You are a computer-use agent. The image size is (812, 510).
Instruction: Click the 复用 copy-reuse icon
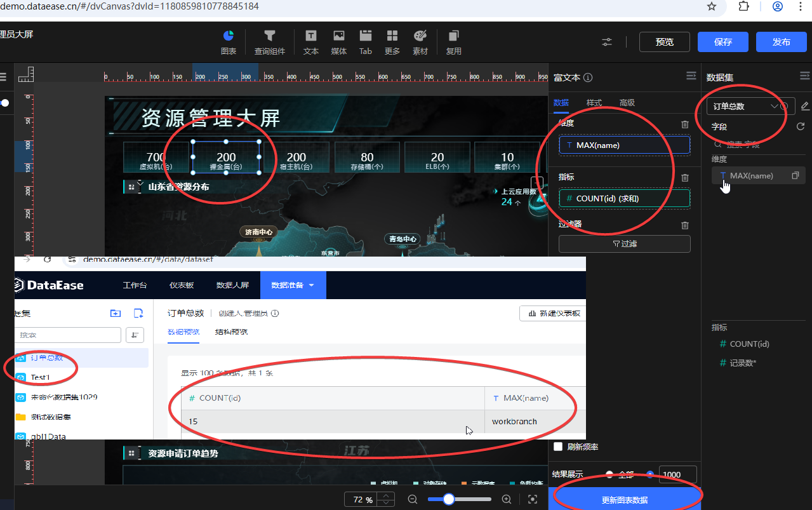[453, 36]
